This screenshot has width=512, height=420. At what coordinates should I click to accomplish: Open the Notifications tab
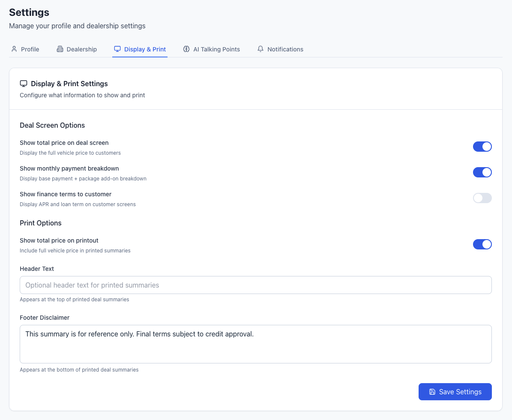pos(285,49)
